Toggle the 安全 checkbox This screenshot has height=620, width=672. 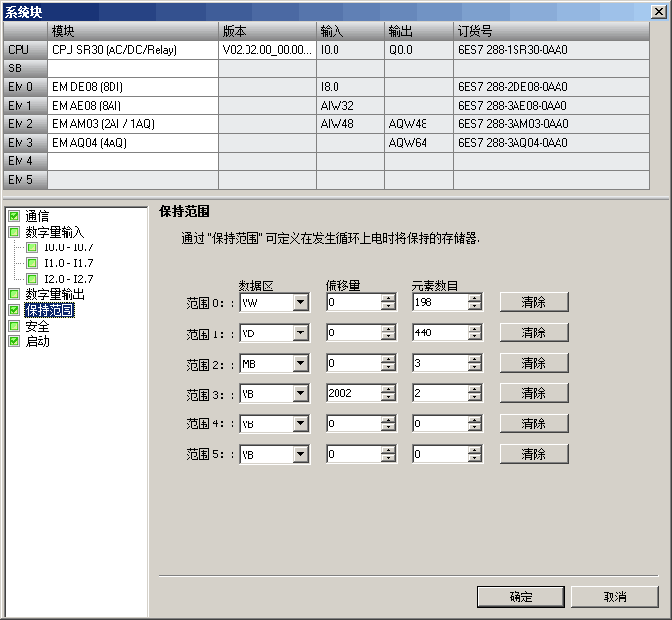click(14, 326)
